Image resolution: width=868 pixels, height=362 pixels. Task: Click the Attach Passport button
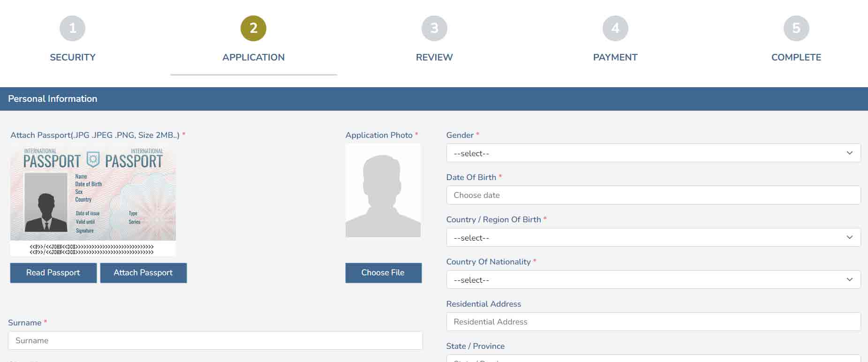click(143, 273)
